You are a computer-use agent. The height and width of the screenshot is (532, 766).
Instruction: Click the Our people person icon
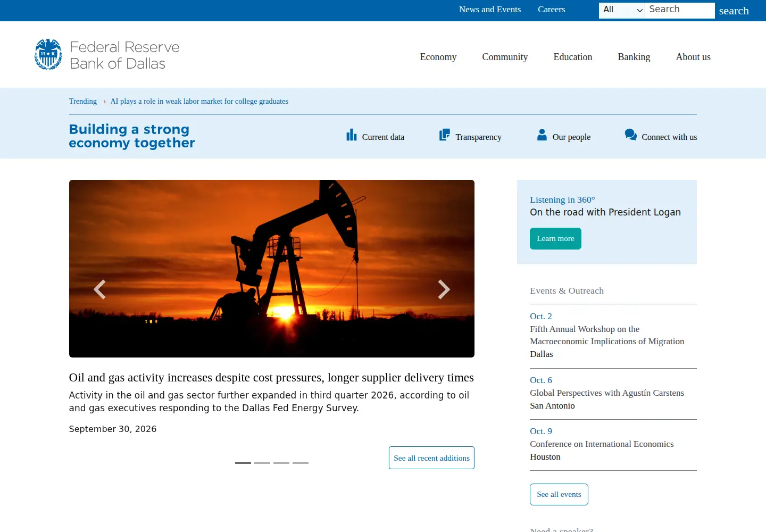[542, 135]
